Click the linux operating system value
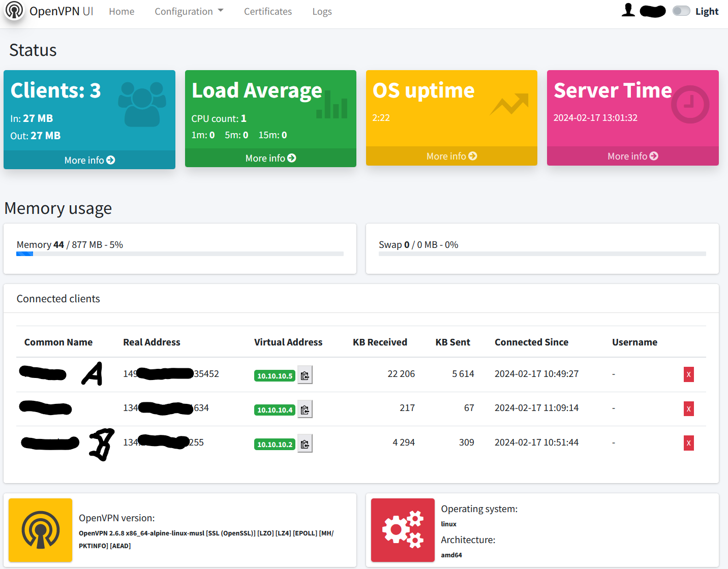Viewport: 728px width, 569px height. click(449, 524)
